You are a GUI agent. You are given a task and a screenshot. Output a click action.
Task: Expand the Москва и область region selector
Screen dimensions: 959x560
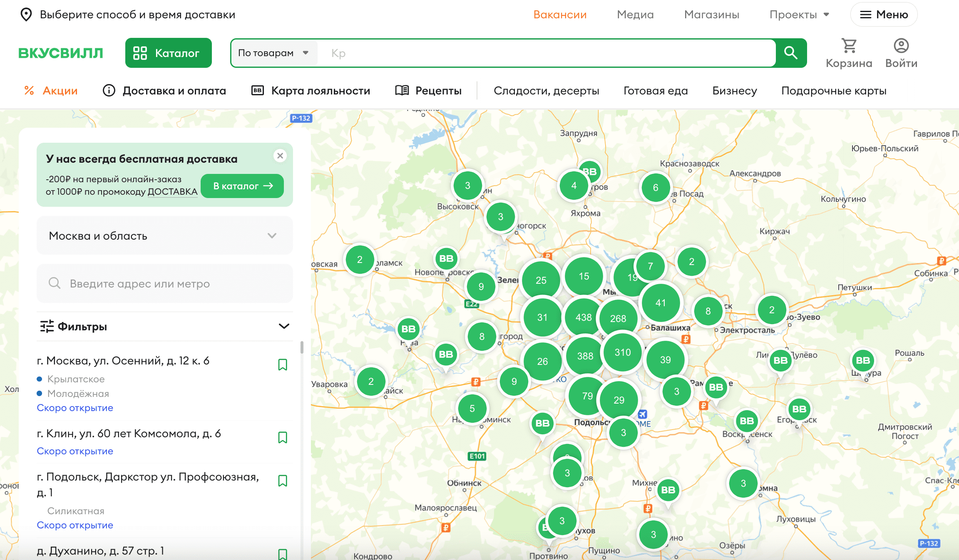pos(164,235)
